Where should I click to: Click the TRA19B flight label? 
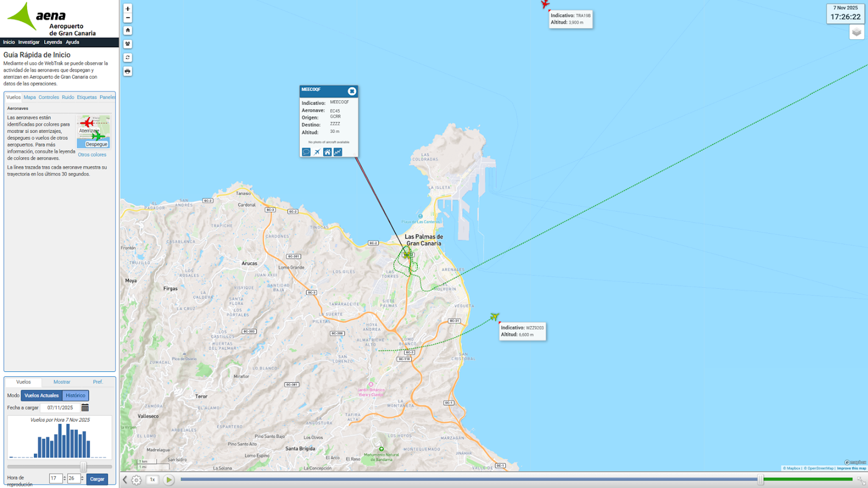pos(571,19)
